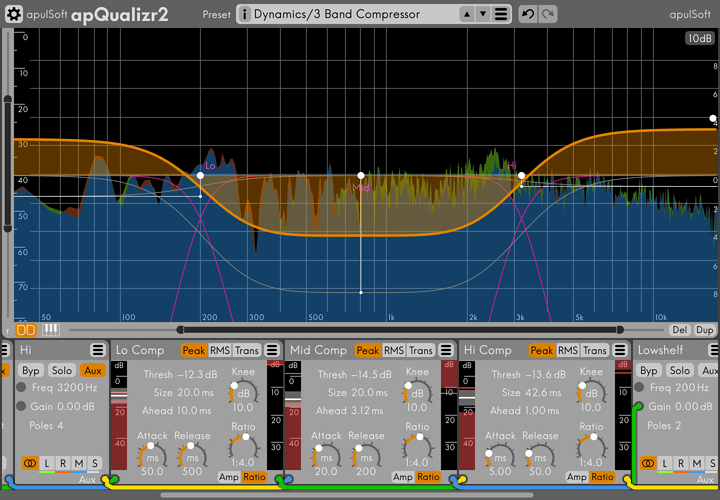Viewport: 720px width, 500px height.
Task: Select the Hi band node on graph
Action: click(521, 175)
